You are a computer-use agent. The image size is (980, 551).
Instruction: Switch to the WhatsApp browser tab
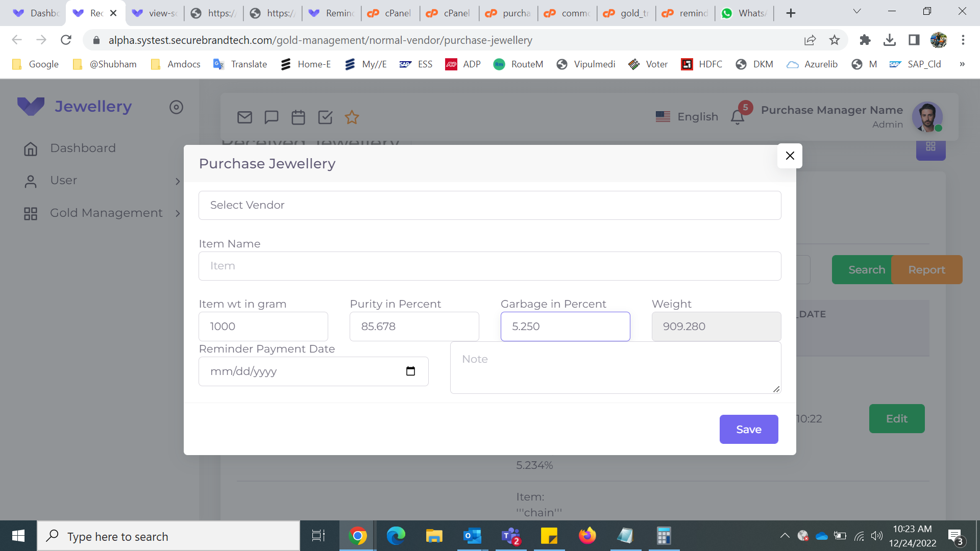[x=744, y=13]
